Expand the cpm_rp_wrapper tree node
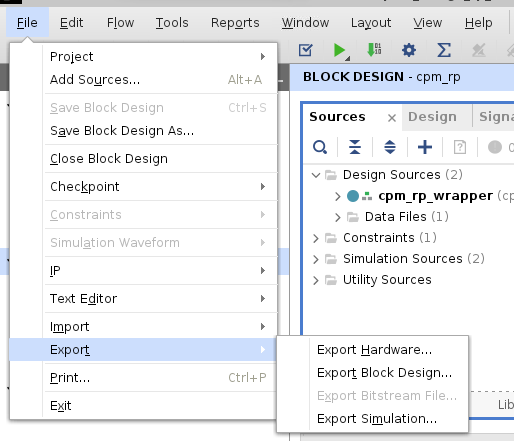This screenshot has height=441, width=514. pos(338,196)
